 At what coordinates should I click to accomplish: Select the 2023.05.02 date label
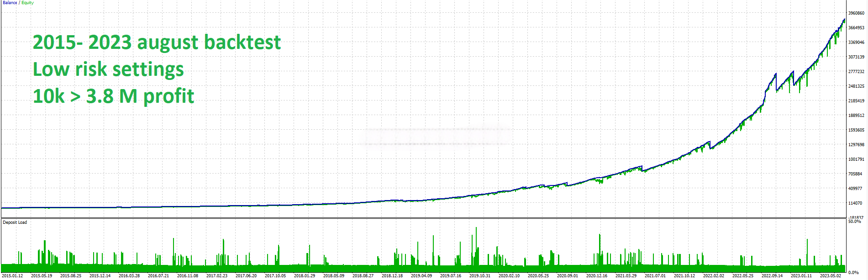click(x=830, y=276)
